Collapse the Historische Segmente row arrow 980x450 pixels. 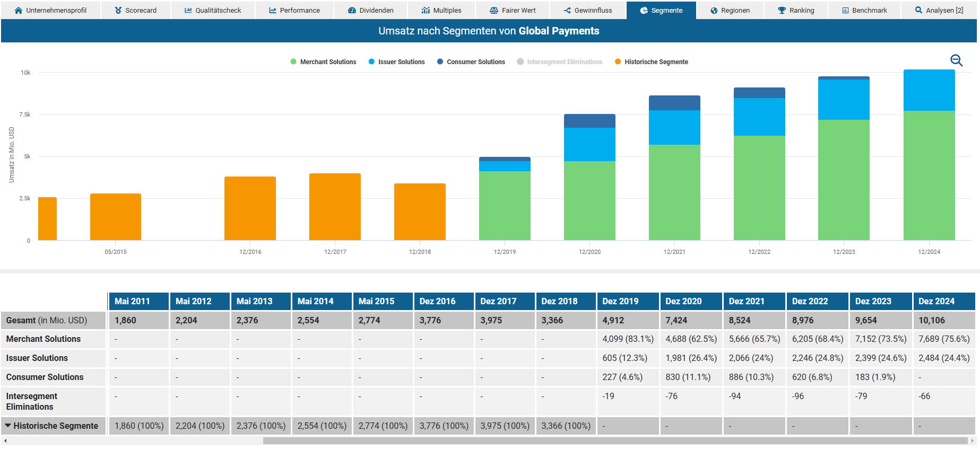[8, 426]
